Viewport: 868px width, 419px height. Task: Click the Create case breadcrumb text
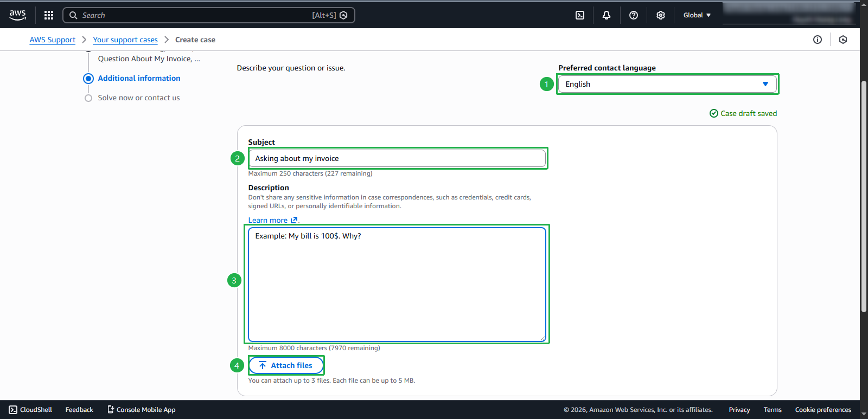195,40
